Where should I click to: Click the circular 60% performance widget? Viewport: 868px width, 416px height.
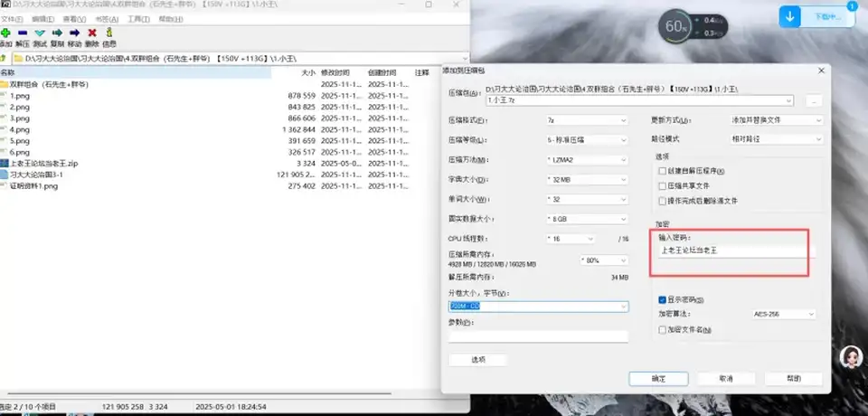click(675, 26)
